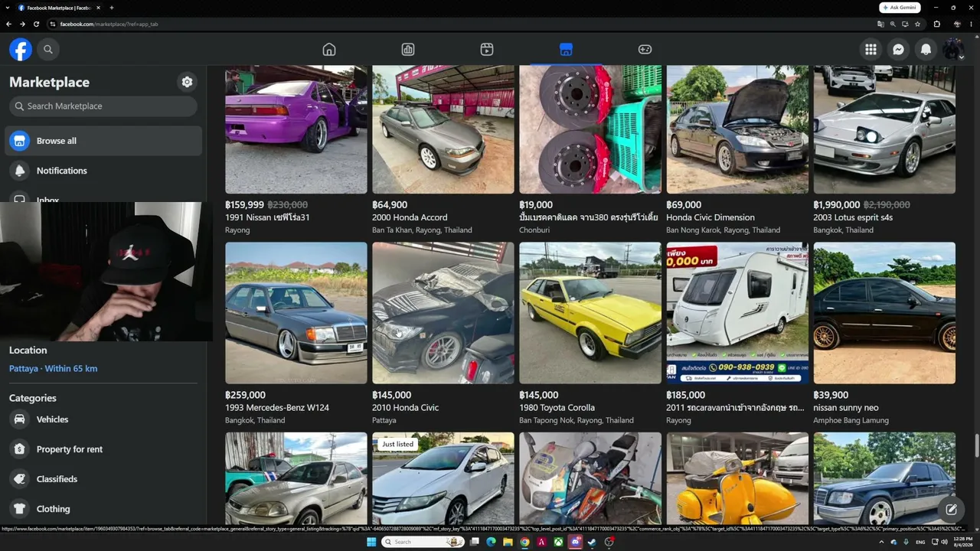Select the Marketplace storefront tab icon
Image resolution: width=980 pixels, height=551 pixels.
(566, 50)
